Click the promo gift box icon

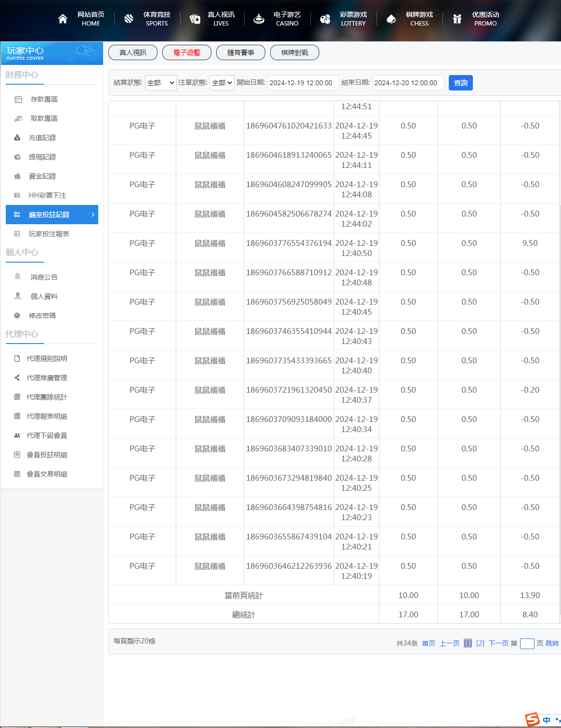(457, 19)
